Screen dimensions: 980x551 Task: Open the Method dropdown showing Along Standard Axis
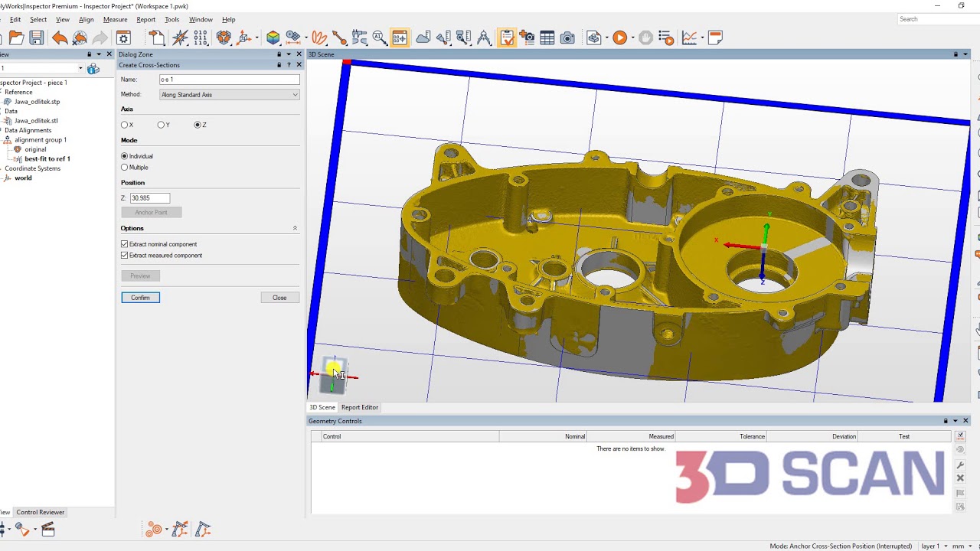click(x=227, y=94)
